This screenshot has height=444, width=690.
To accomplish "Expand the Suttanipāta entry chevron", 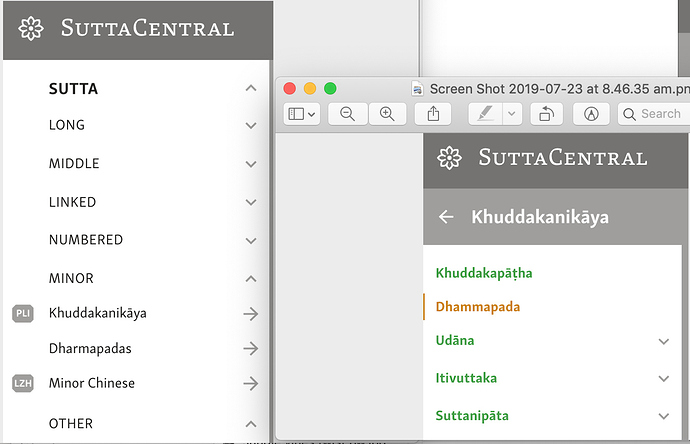I will point(664,416).
